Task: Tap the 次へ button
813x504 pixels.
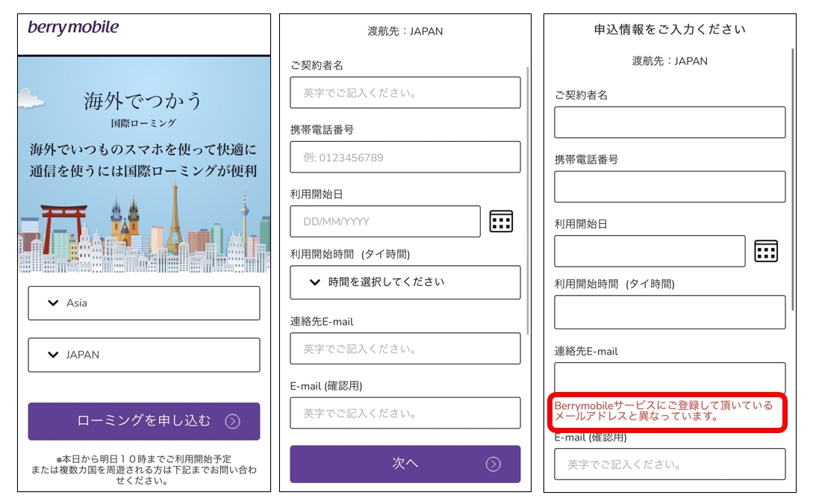Action: coord(405,464)
